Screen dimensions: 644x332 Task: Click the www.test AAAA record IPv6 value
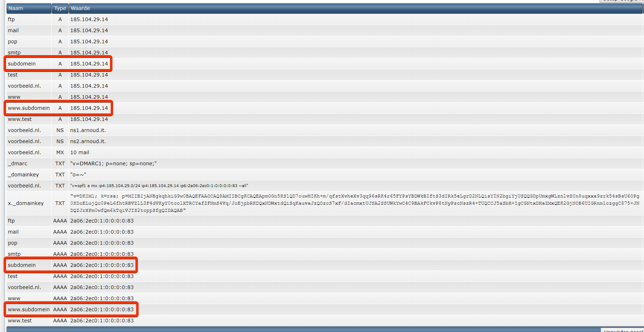(102, 321)
